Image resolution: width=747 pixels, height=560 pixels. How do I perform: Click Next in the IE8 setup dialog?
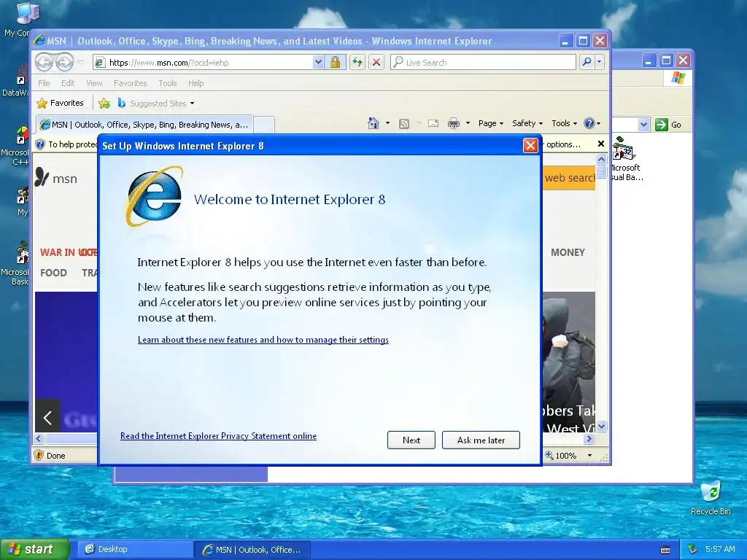click(411, 440)
